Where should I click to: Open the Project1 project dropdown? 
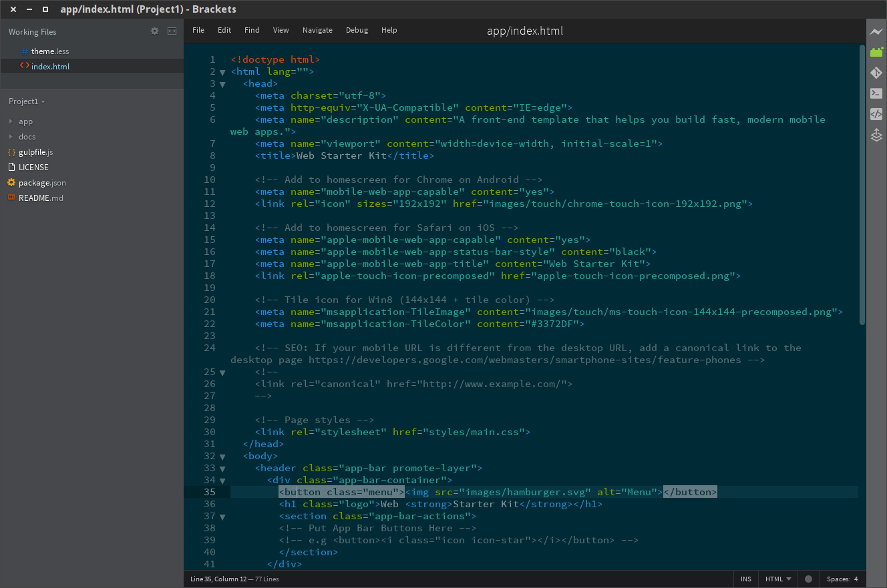click(x=27, y=101)
